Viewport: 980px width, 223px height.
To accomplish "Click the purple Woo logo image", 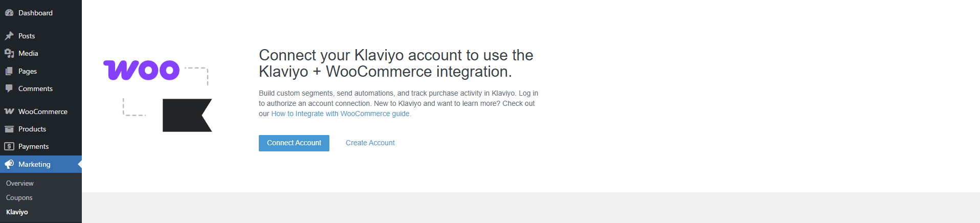I will pos(141,70).
